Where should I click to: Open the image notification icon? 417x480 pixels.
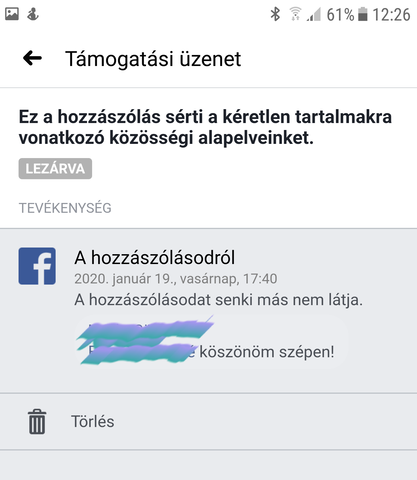click(12, 14)
